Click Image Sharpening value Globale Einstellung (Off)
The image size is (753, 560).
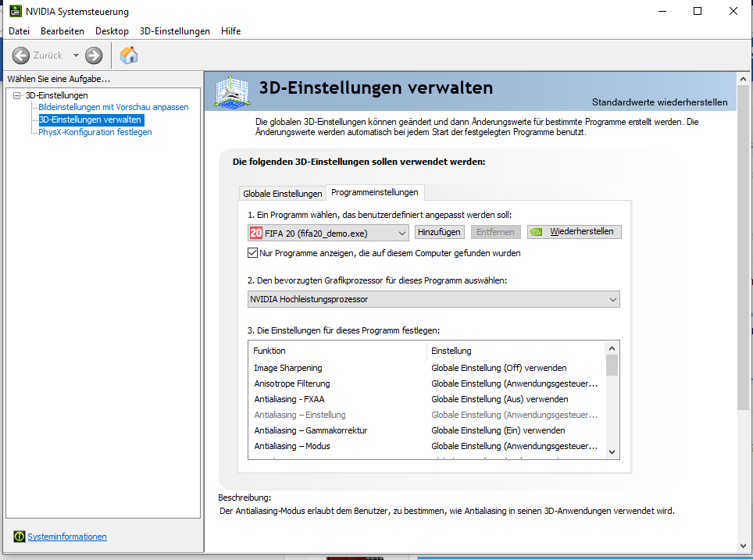point(499,368)
